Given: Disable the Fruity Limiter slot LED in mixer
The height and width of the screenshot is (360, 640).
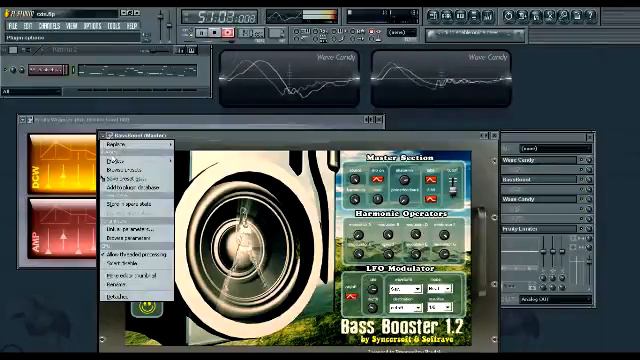Looking at the screenshot, I should click(582, 229).
